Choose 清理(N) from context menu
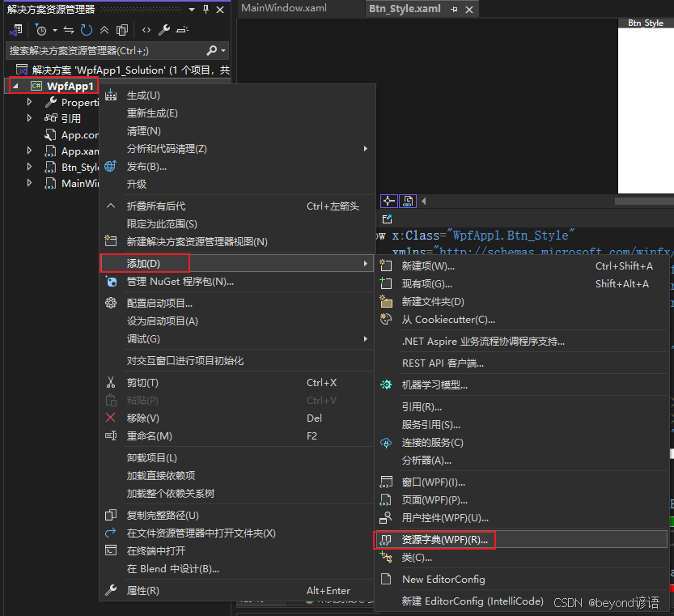This screenshot has width=674, height=616. [x=236, y=131]
